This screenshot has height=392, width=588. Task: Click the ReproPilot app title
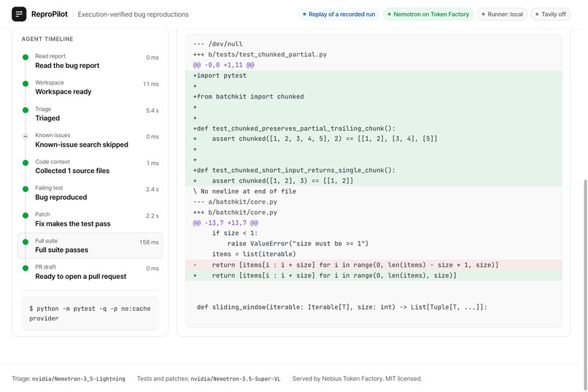point(50,15)
